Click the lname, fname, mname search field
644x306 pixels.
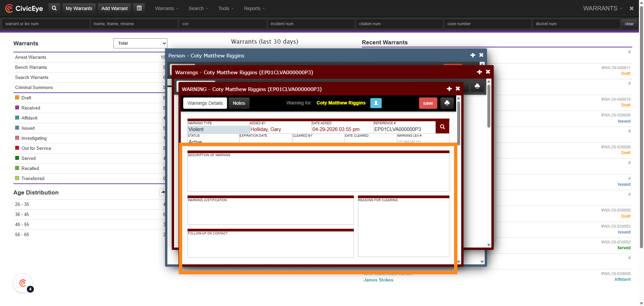(134, 24)
